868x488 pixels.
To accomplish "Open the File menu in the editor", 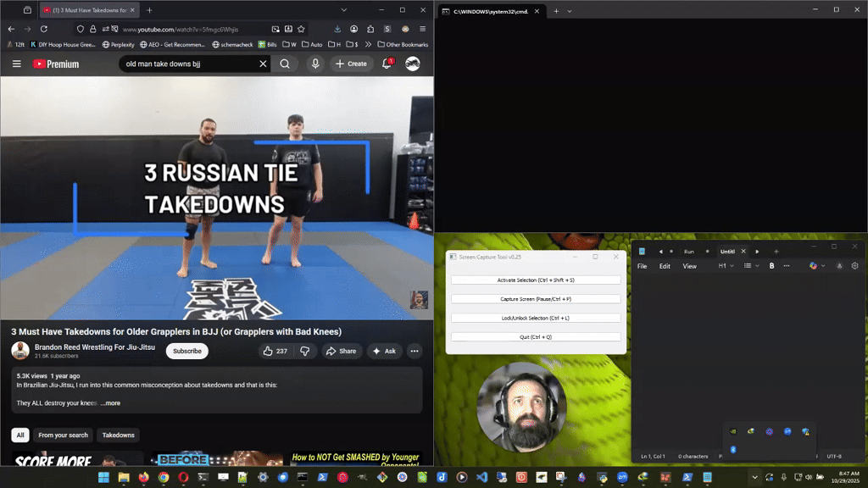I will 643,265.
